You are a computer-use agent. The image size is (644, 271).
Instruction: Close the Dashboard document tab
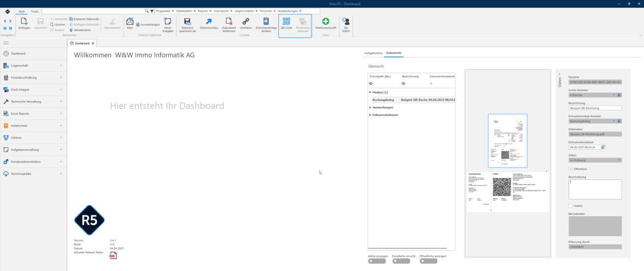pos(93,43)
